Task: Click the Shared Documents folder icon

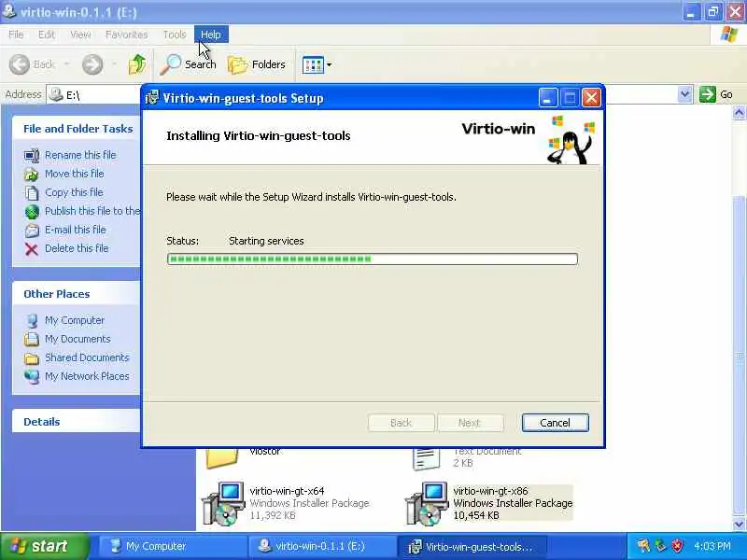Action: tap(32, 357)
